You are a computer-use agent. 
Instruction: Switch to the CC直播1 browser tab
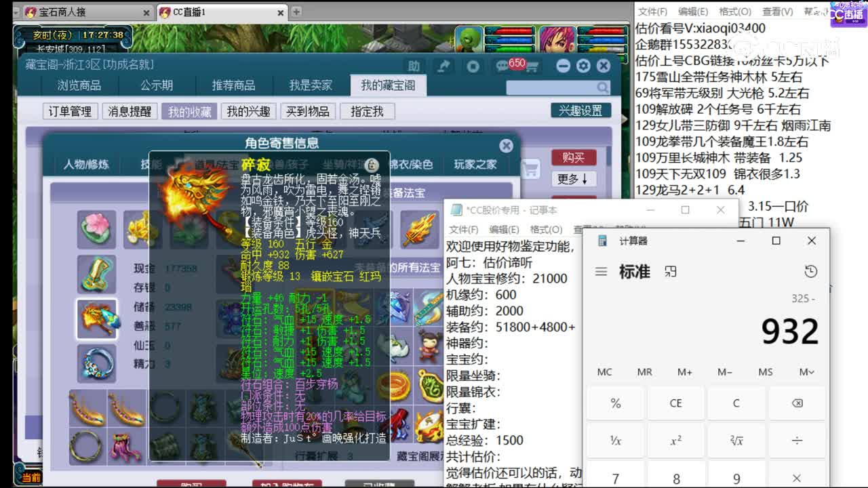coord(222,12)
